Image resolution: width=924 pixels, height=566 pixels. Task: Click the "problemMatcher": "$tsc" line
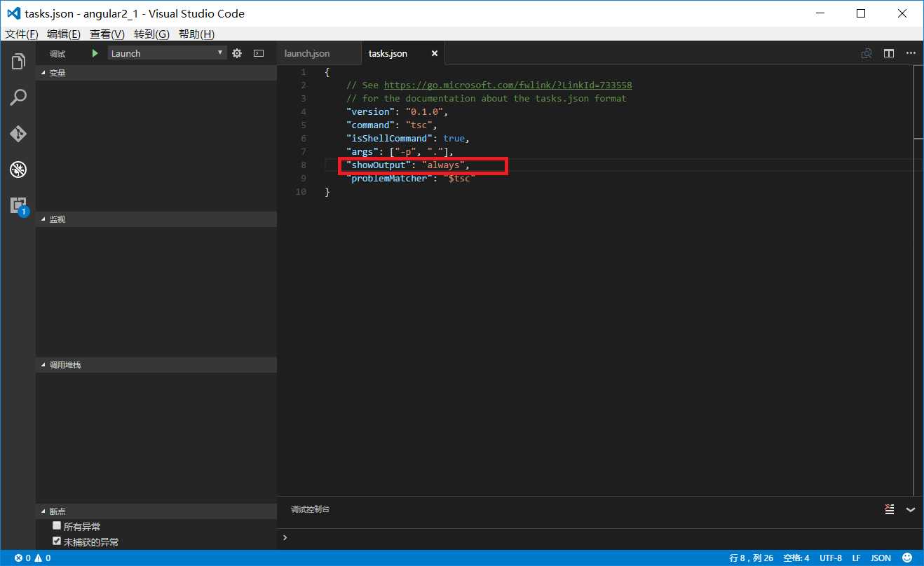coord(411,178)
